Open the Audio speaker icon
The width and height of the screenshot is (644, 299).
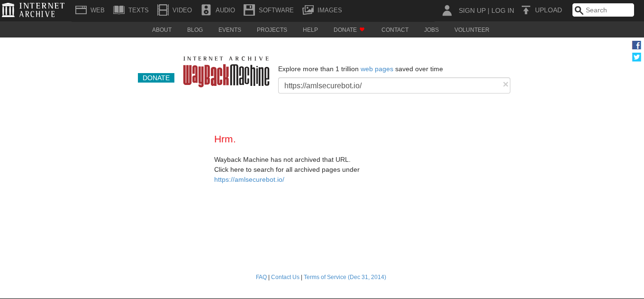[206, 10]
